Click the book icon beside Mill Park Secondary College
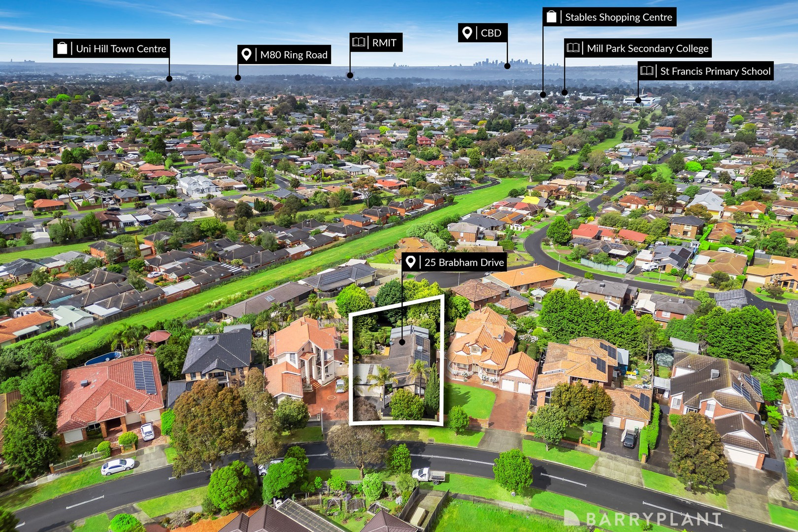This screenshot has width=798, height=532. (573, 48)
